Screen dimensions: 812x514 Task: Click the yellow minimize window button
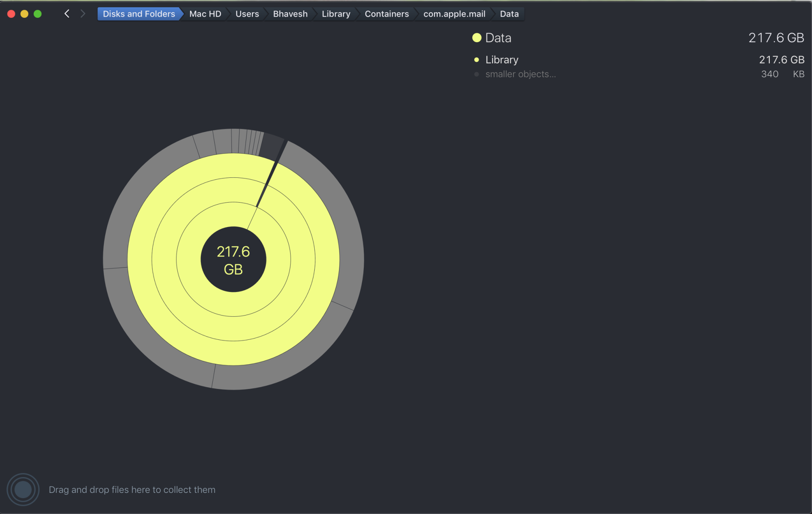coord(24,14)
